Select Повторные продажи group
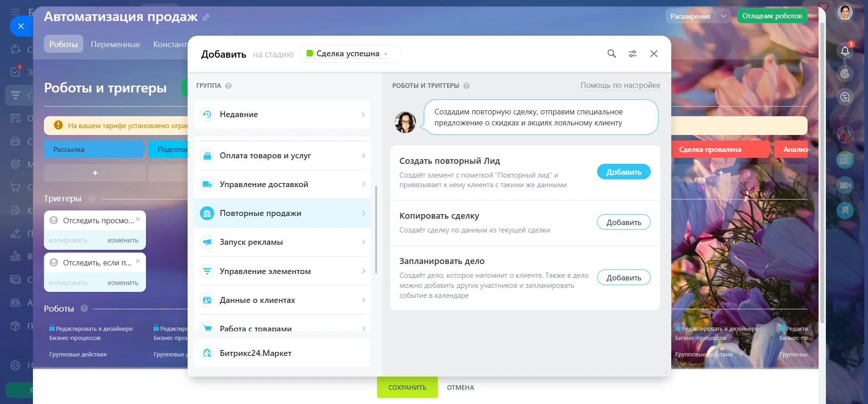Image resolution: width=868 pixels, height=404 pixels. coord(282,213)
